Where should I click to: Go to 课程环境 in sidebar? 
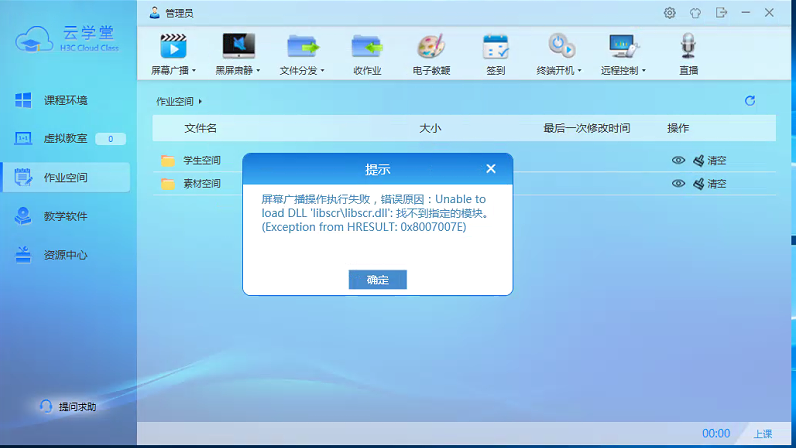click(66, 100)
